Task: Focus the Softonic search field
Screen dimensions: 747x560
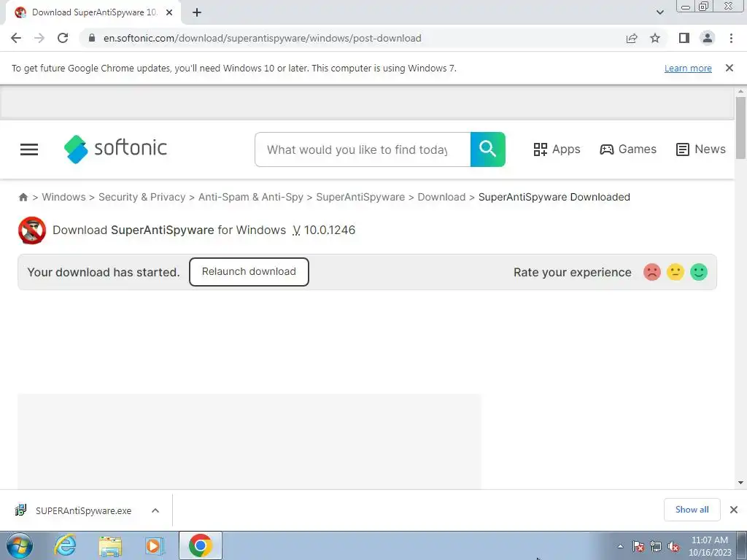Action: tap(363, 149)
